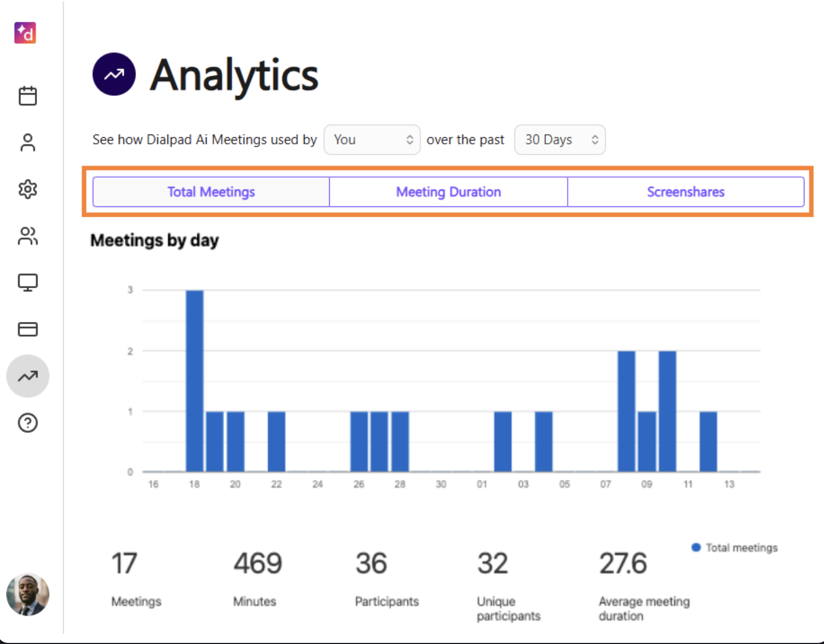The image size is (824, 644).
Task: Expand the '30 Days' period dropdown
Action: [560, 140]
